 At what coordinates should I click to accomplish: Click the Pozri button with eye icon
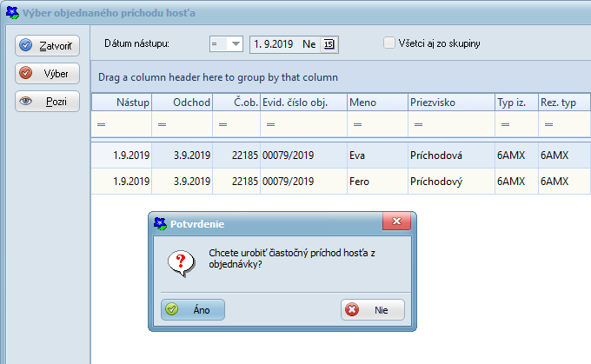[x=48, y=101]
